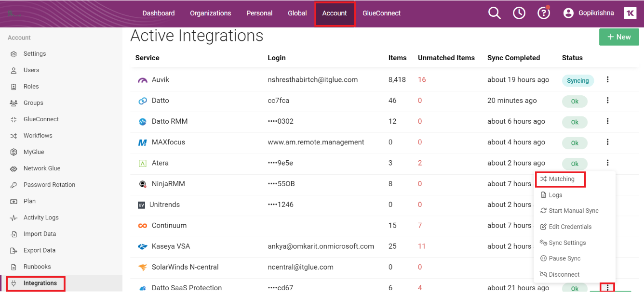Click Auvik unmatched items count 16

tap(422, 80)
